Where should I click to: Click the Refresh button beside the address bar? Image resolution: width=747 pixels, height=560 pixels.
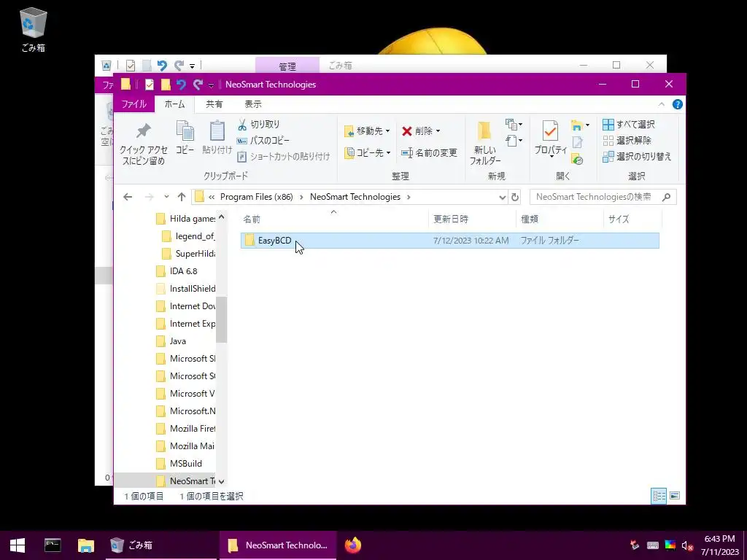click(515, 197)
